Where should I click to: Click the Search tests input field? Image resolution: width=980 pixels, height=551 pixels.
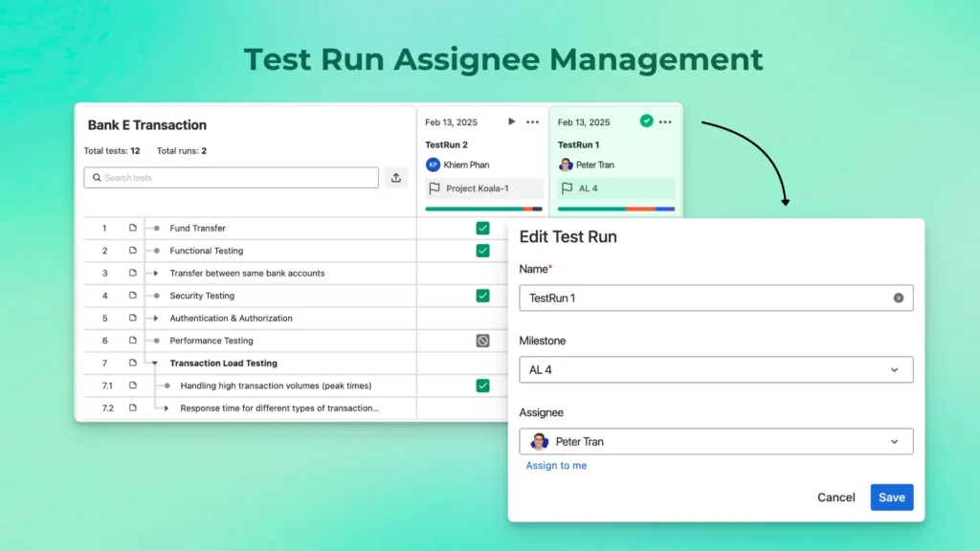pyautogui.click(x=232, y=177)
